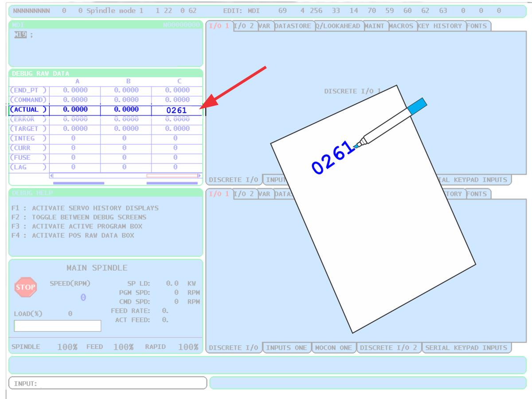Click the PGM SPD readout
Viewport: 532px width, 399px height.
[x=176, y=292]
